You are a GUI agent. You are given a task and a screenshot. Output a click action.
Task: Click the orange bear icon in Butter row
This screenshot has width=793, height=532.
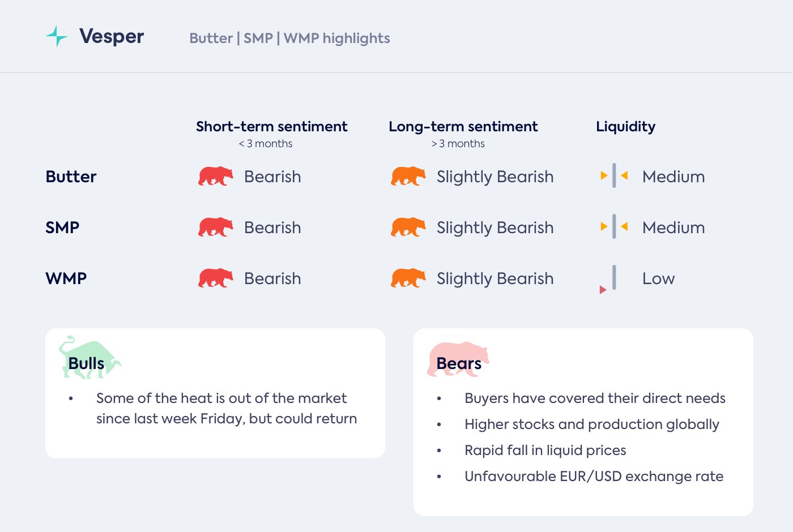408,177
